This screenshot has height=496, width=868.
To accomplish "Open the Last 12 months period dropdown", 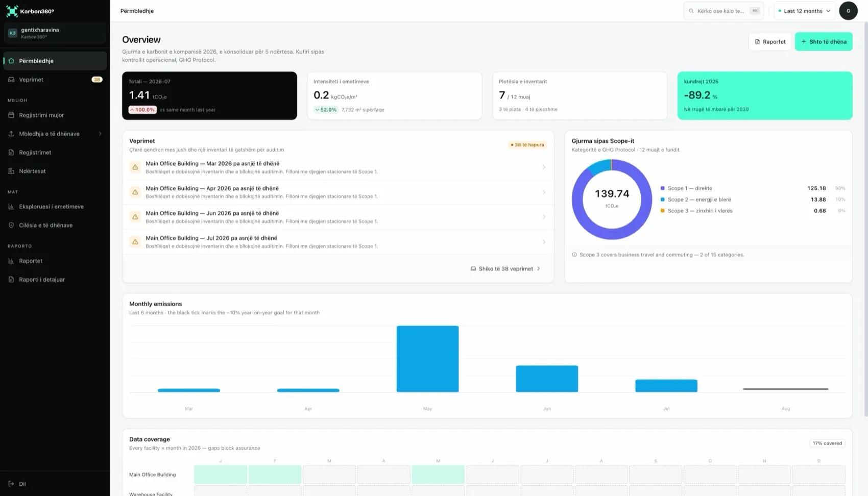I will pyautogui.click(x=805, y=11).
